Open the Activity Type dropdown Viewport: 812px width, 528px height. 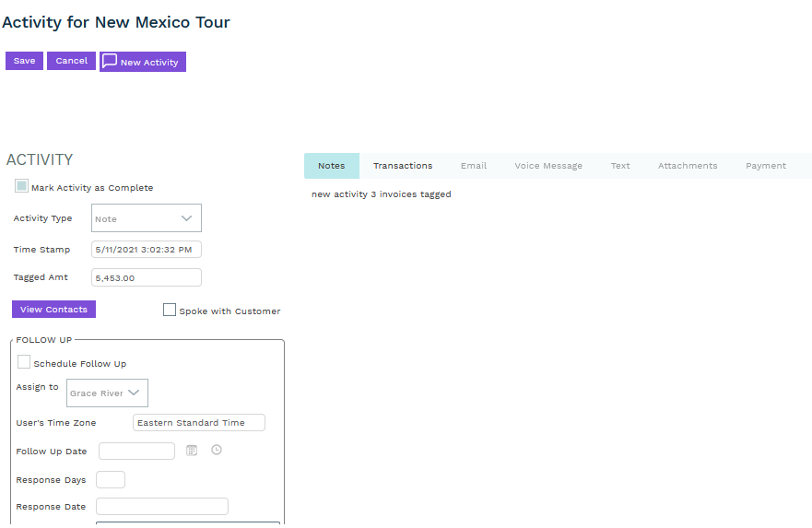[147, 218]
